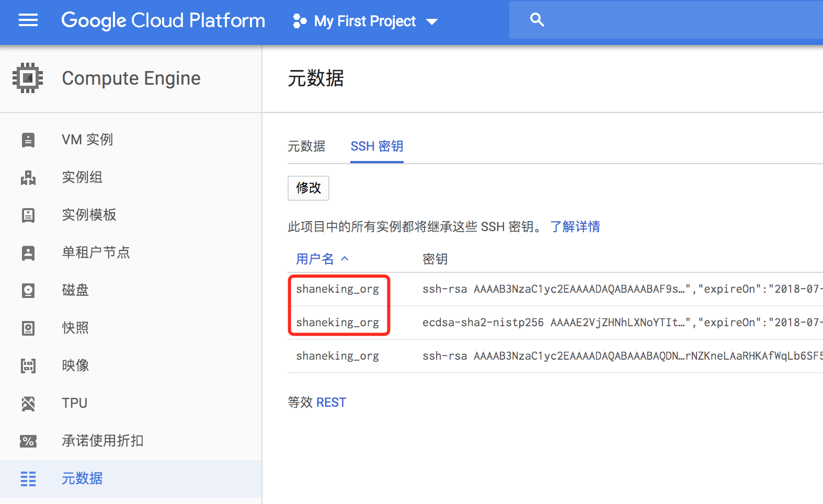Screen dimensions: 823x504
Task: Click the 承诺使用折扣 percent icon
Action: click(28, 441)
